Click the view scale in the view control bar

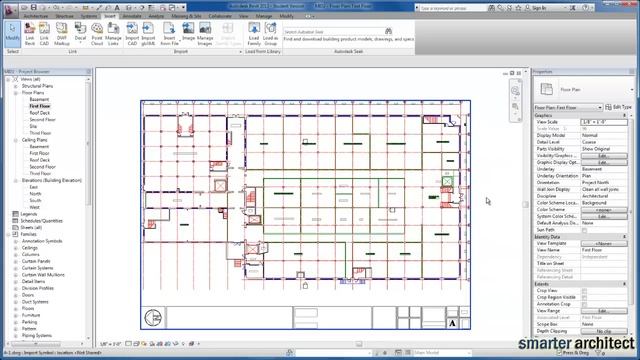111,344
